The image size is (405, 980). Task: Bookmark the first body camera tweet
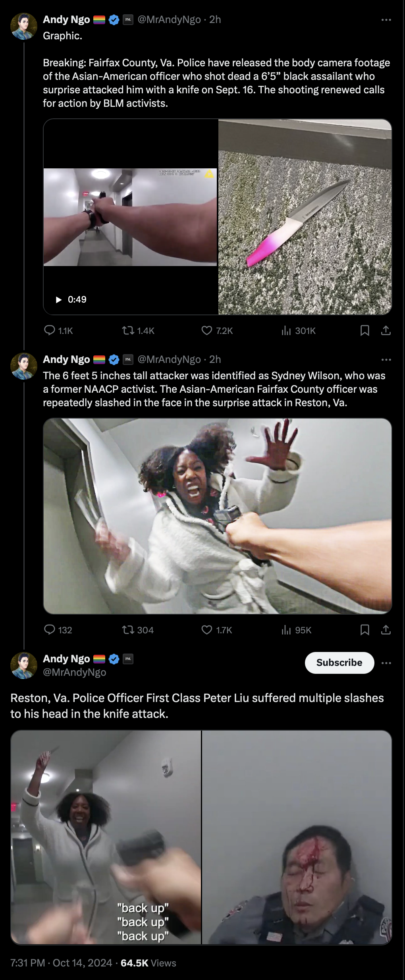click(x=364, y=330)
